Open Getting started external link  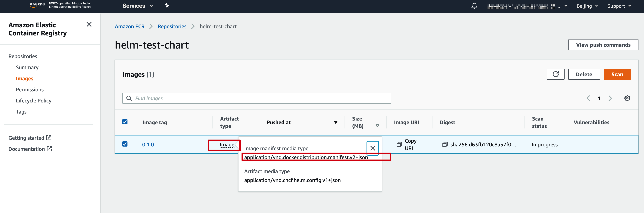(27, 138)
